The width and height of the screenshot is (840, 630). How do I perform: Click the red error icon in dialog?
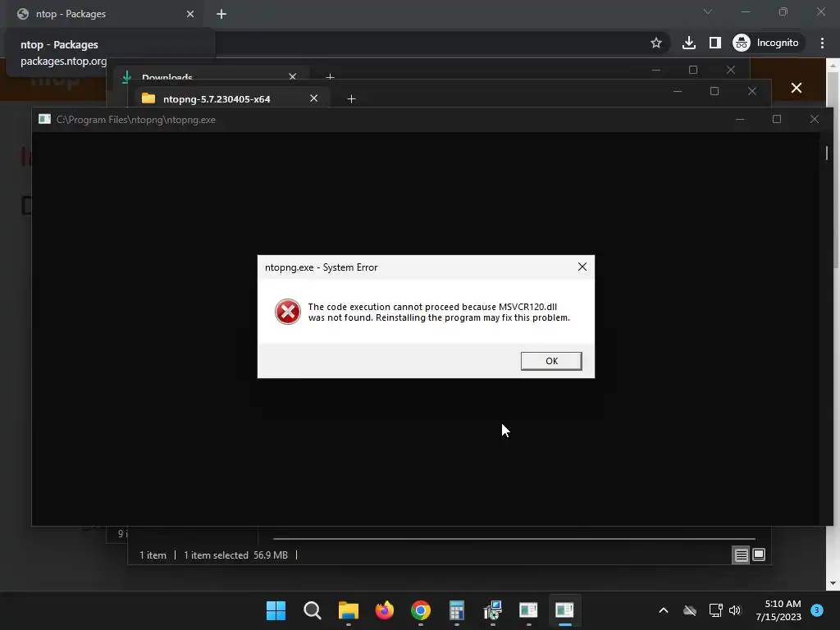coord(288,312)
